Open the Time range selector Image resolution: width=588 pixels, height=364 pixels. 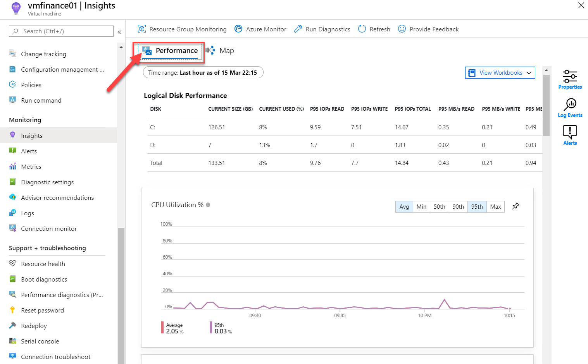click(203, 72)
